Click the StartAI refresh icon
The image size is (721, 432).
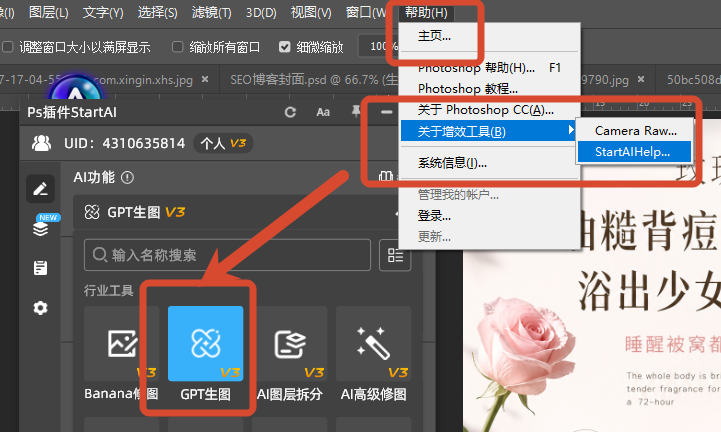[290, 112]
